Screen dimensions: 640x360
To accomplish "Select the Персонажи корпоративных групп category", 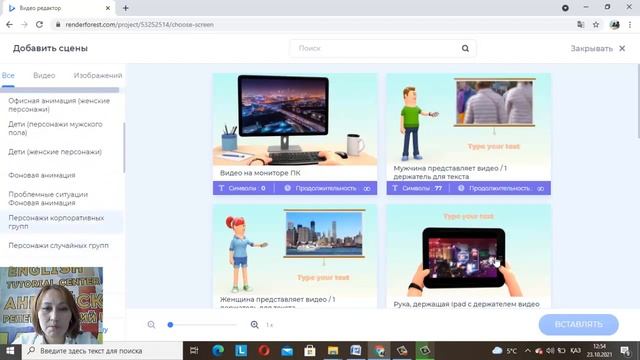I will pos(61,222).
